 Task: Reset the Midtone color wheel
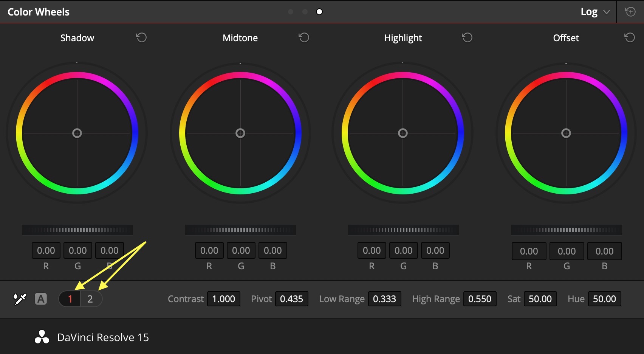pos(304,37)
